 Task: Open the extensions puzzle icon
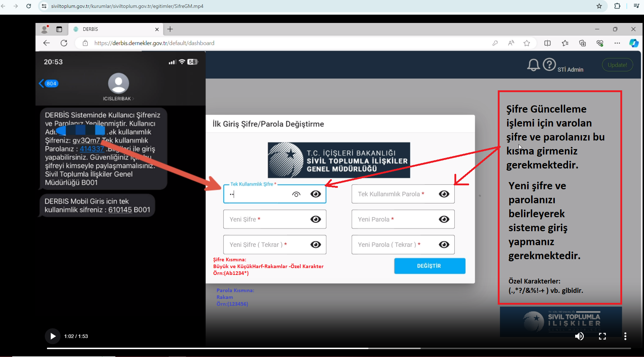pyautogui.click(x=617, y=6)
